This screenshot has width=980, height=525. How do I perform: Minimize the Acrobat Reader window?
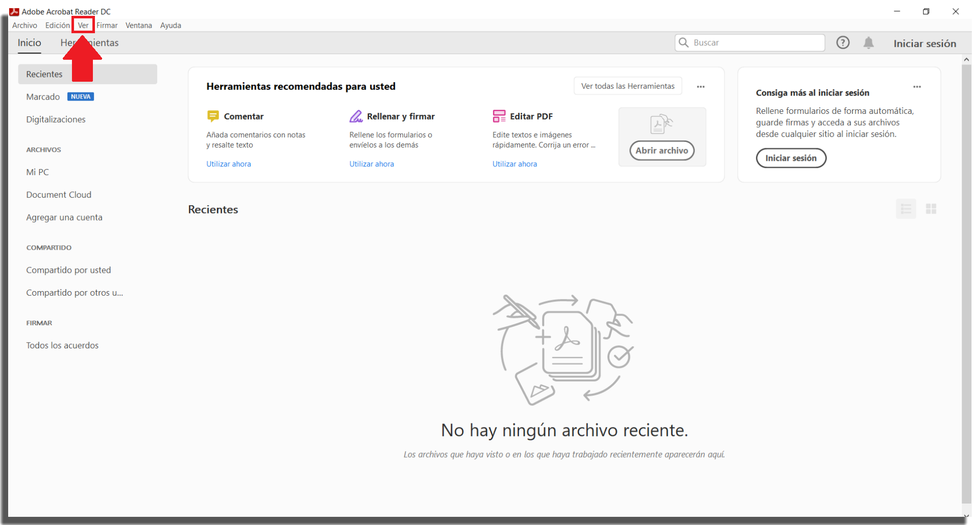click(x=897, y=11)
